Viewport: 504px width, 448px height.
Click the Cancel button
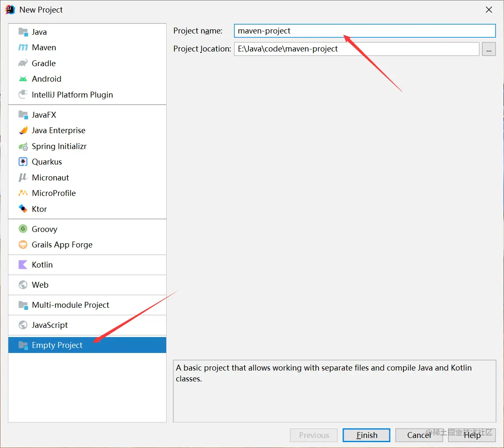pos(419,435)
